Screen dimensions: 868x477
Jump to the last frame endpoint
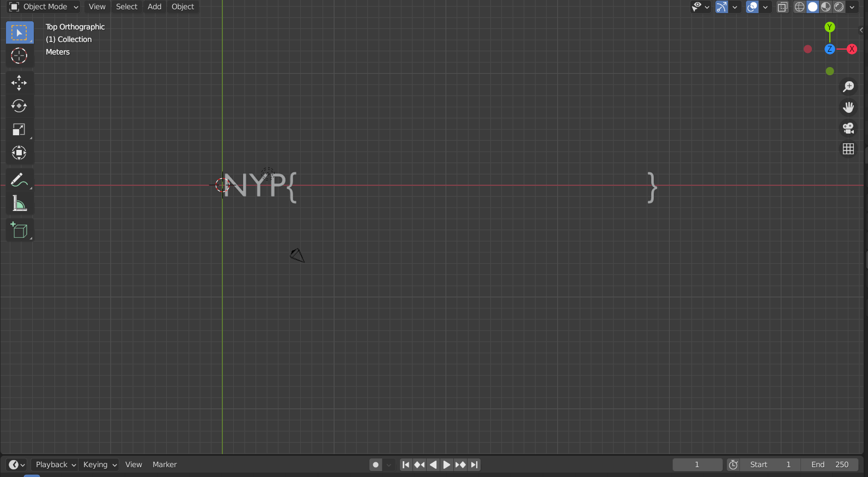(475, 464)
